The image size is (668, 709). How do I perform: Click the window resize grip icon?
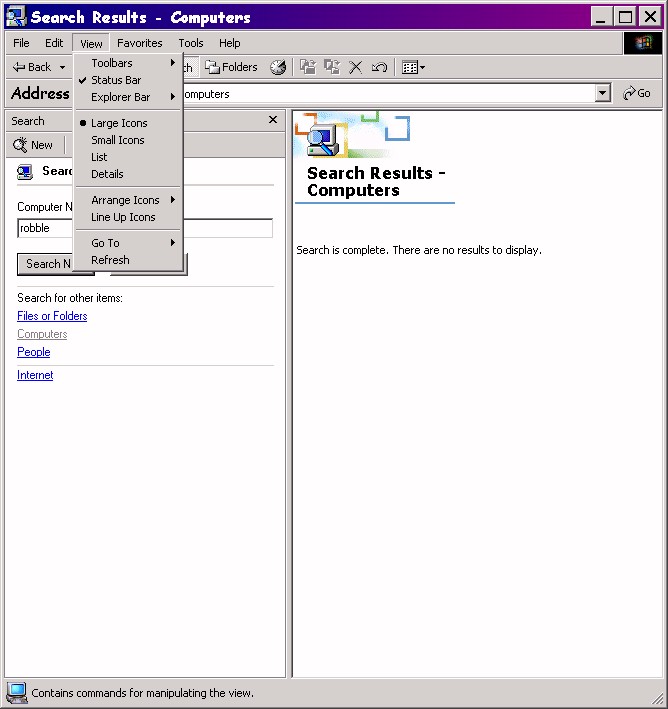click(657, 698)
